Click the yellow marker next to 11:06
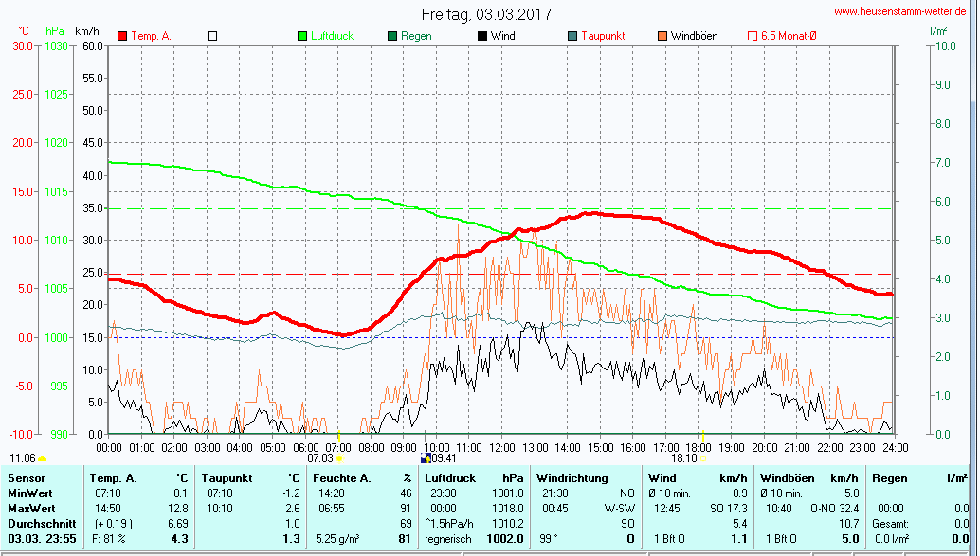980x556 pixels. [42, 458]
